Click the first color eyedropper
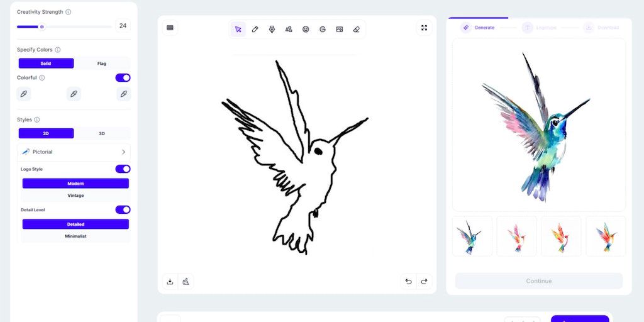This screenshot has height=322, width=644. 24,94
